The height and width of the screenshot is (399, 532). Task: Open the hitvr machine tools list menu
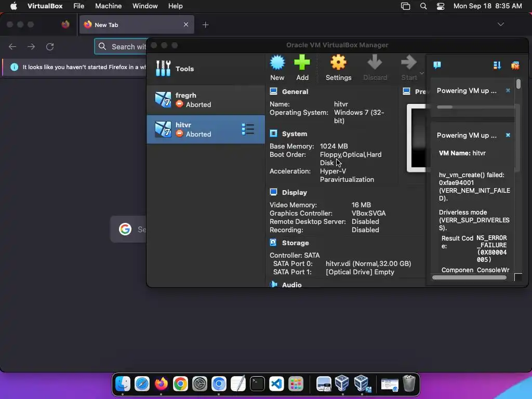(x=248, y=129)
